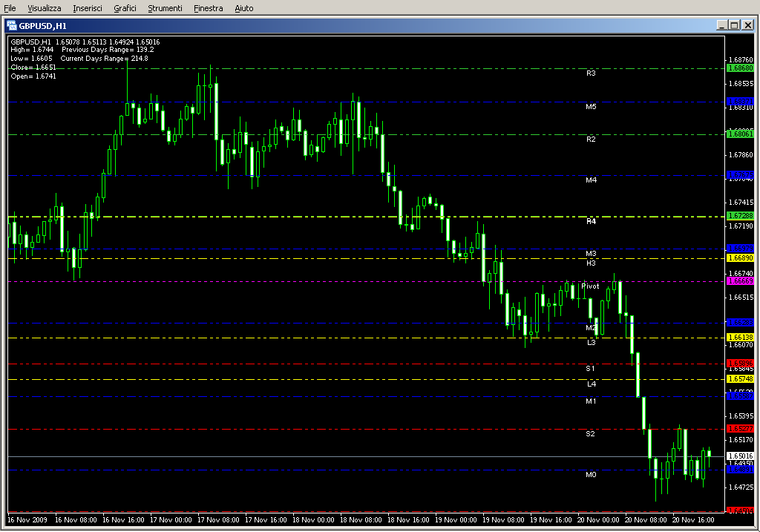Select the R2 resistance label
This screenshot has height=532, width=760.
point(591,139)
